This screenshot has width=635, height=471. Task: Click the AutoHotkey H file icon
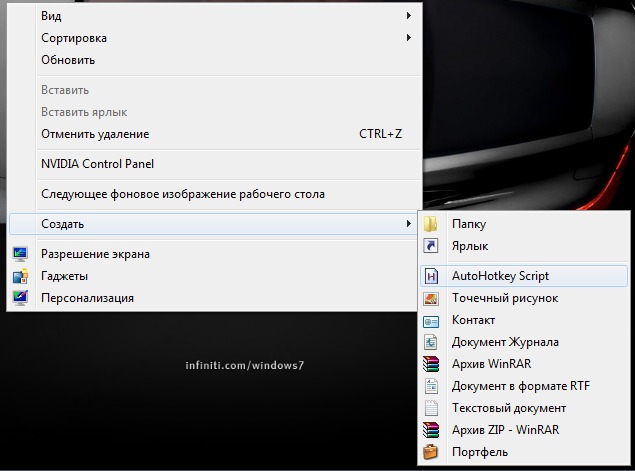431,276
